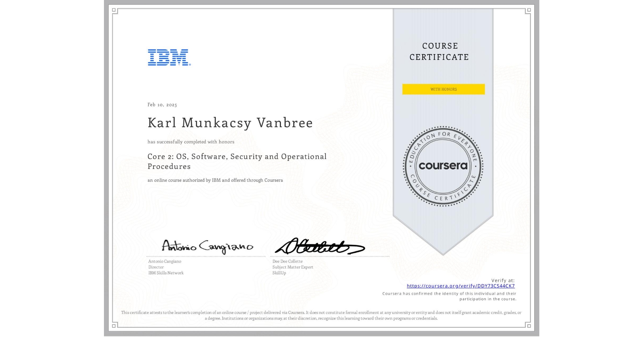Click Dee Dee Collette's handwritten signature
The image size is (644, 337).
319,246
